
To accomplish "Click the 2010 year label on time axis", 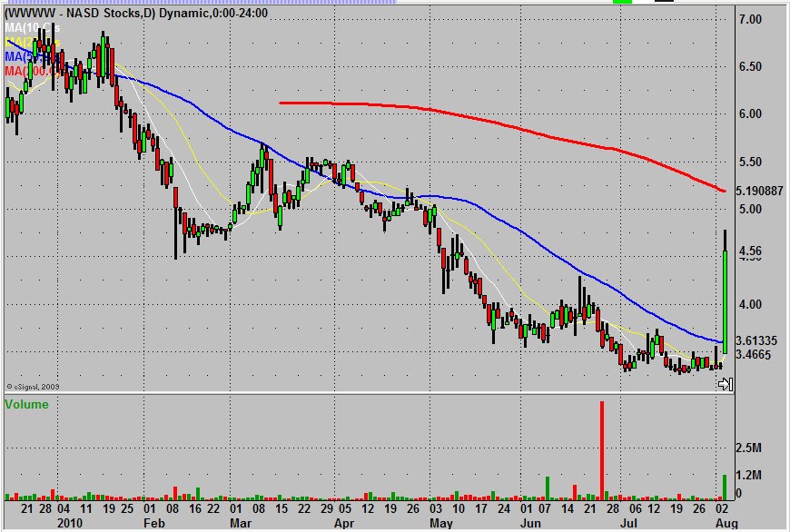I will coord(70,523).
